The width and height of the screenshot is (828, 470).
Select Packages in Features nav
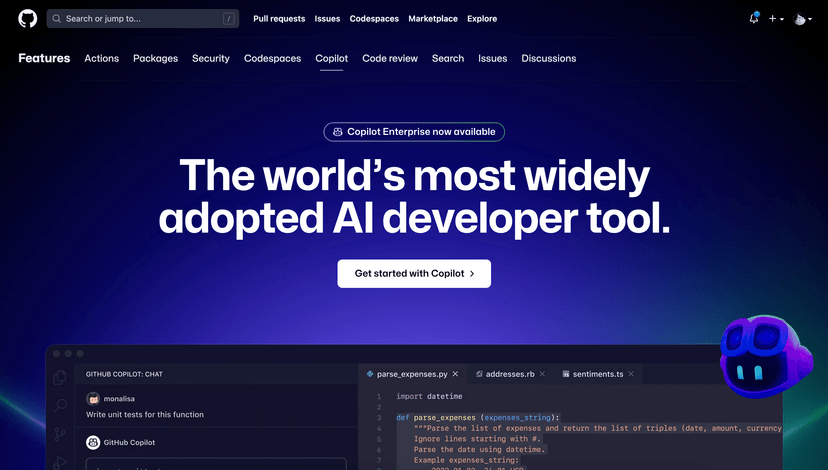click(x=155, y=58)
